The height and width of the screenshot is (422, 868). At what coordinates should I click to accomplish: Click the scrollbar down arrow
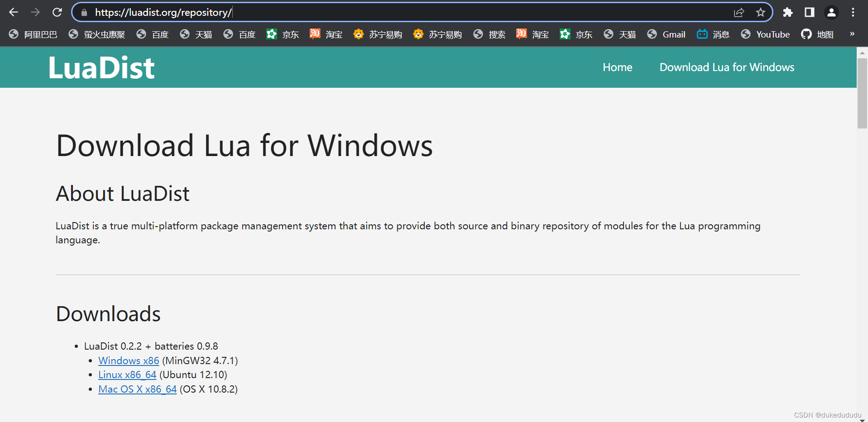(862, 420)
